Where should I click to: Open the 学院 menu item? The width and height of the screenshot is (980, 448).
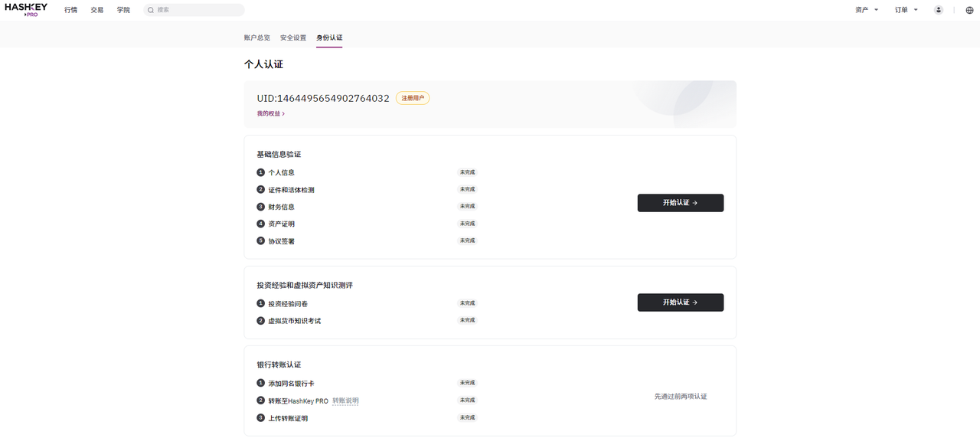pos(123,10)
